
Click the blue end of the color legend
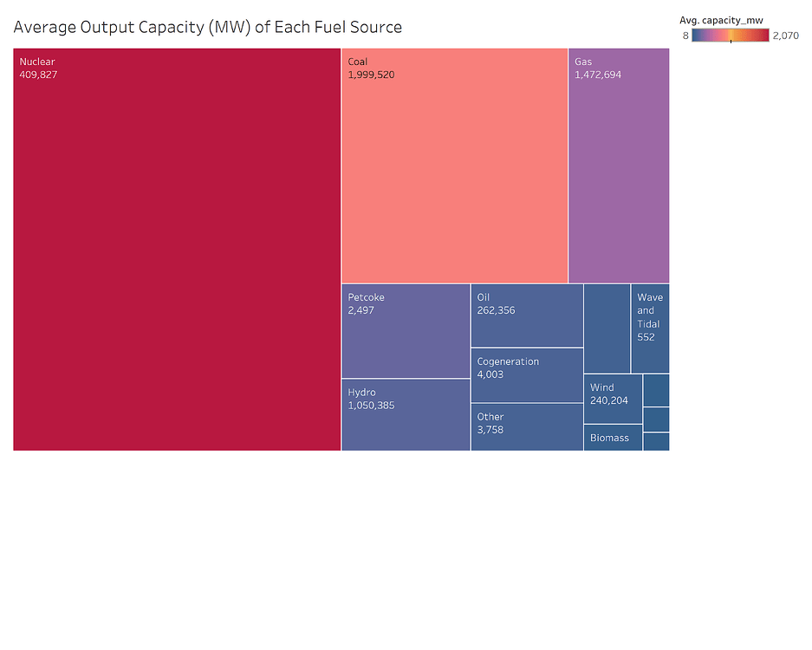pyautogui.click(x=698, y=36)
